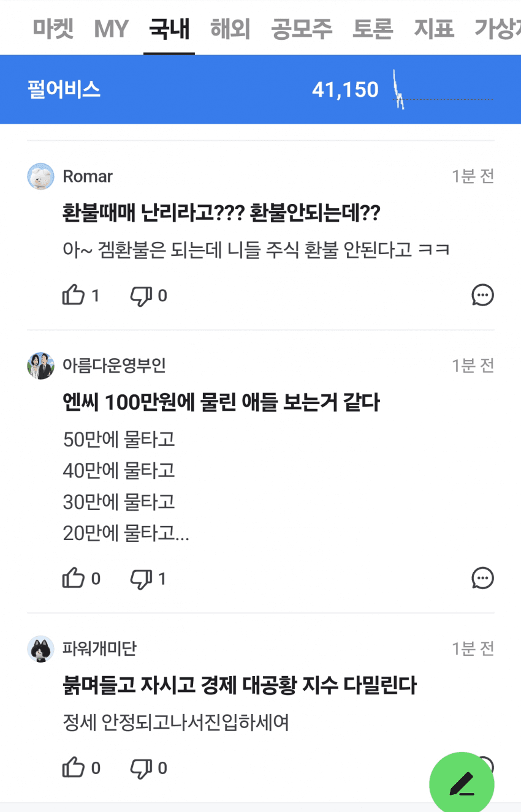This screenshot has width=521, height=812.
Task: Open comments on Romar's post
Action: tap(482, 295)
